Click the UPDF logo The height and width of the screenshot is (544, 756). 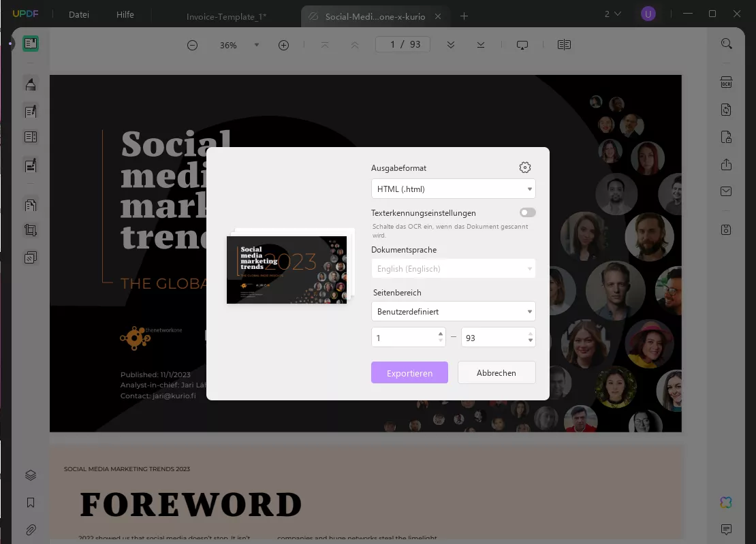(25, 14)
